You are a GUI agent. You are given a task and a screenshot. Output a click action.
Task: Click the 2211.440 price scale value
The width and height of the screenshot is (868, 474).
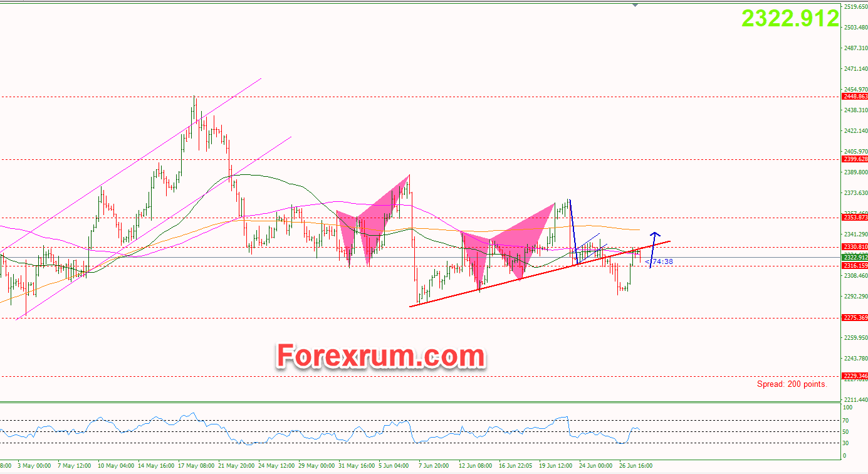tap(856, 400)
